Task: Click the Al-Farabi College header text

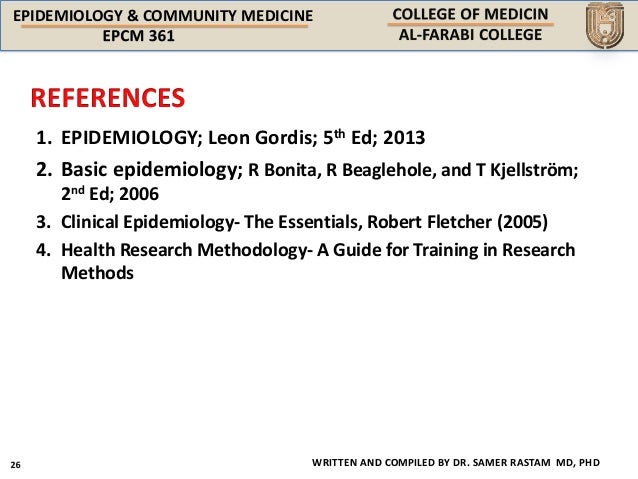Action: tap(470, 35)
